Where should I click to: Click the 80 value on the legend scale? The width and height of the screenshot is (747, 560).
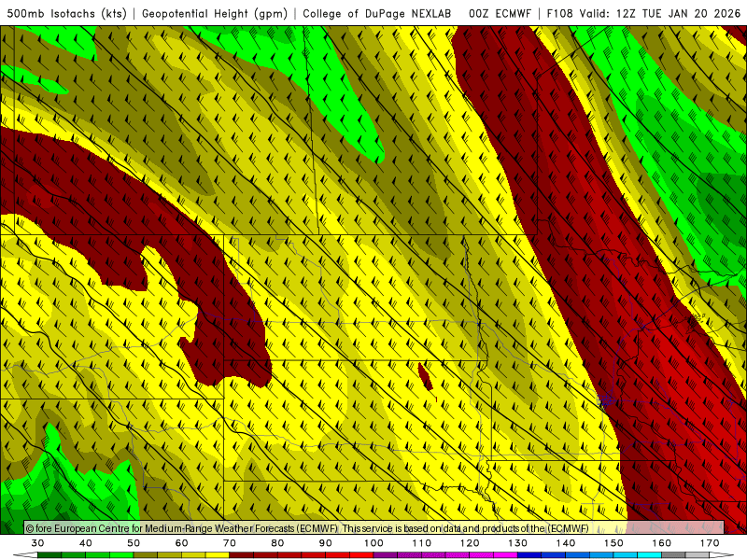click(277, 543)
